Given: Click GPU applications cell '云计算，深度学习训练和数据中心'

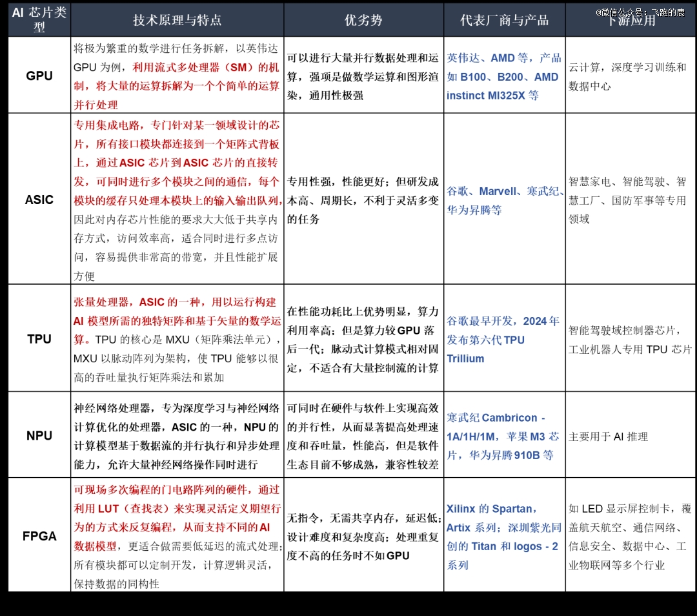Looking at the screenshot, I should (x=631, y=75).
